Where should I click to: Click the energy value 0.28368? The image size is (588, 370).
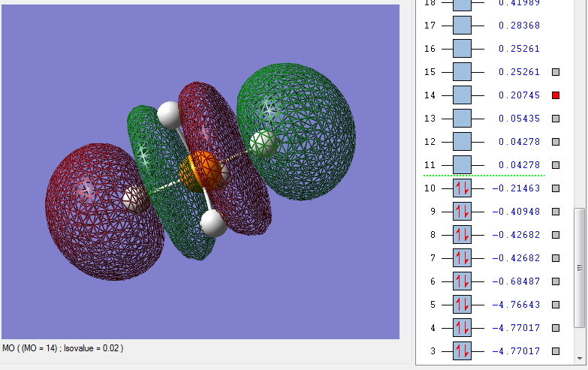pyautogui.click(x=519, y=26)
